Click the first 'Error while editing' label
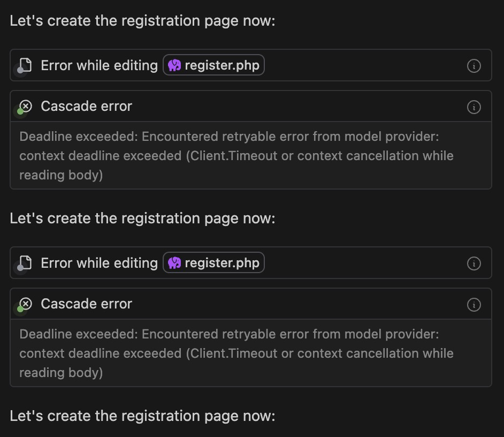This screenshot has width=504, height=437. (99, 65)
